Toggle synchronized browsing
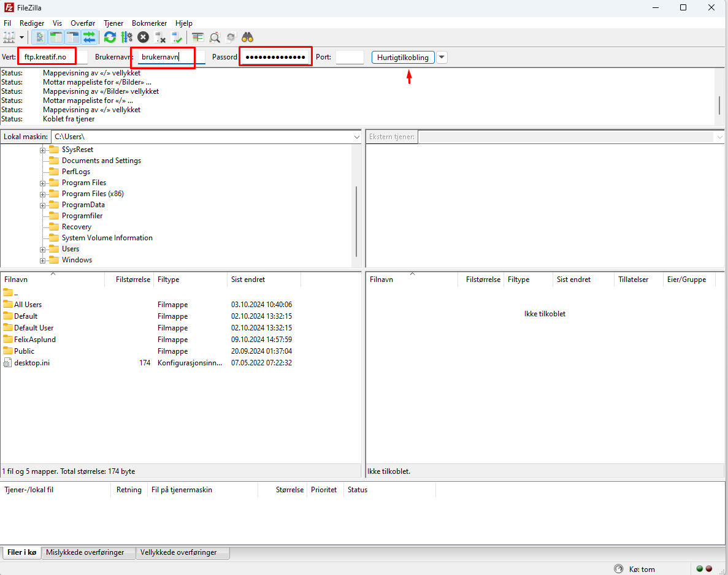Image resolution: width=728 pixels, height=575 pixels. [x=231, y=37]
